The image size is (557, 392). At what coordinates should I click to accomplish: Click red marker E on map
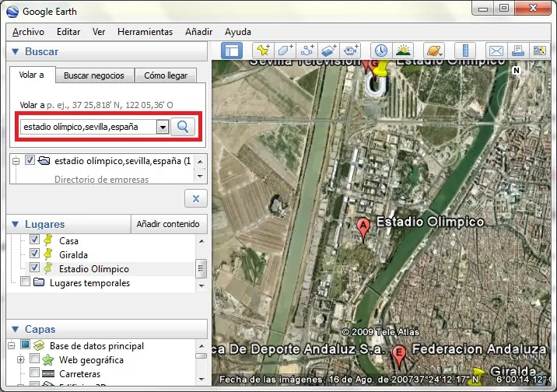(399, 356)
